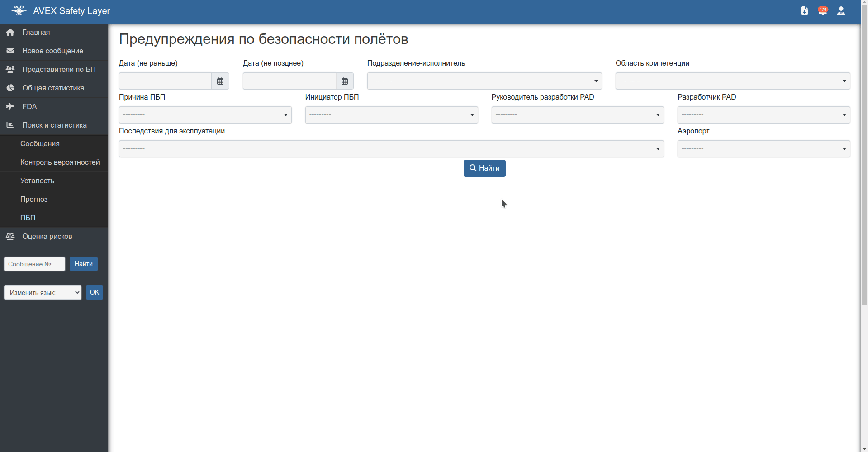Select the FDA airplane icon

click(10, 106)
